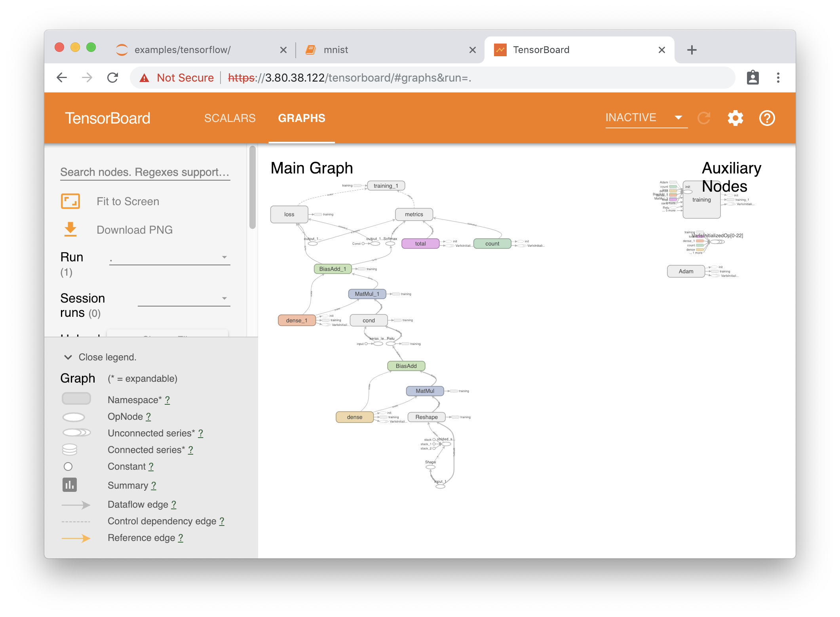Open TensorBoard settings gear
Screen dimensions: 840x617
[x=735, y=118]
